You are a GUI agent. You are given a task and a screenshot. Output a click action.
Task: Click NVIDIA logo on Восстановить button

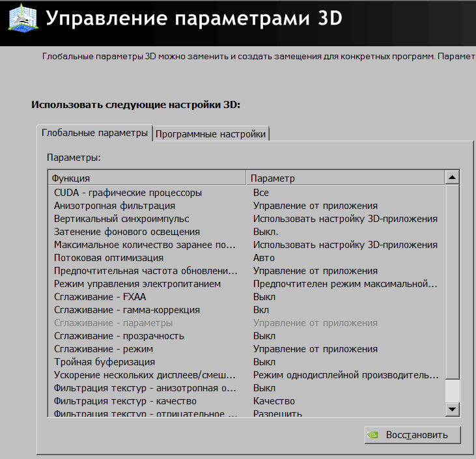[373, 434]
